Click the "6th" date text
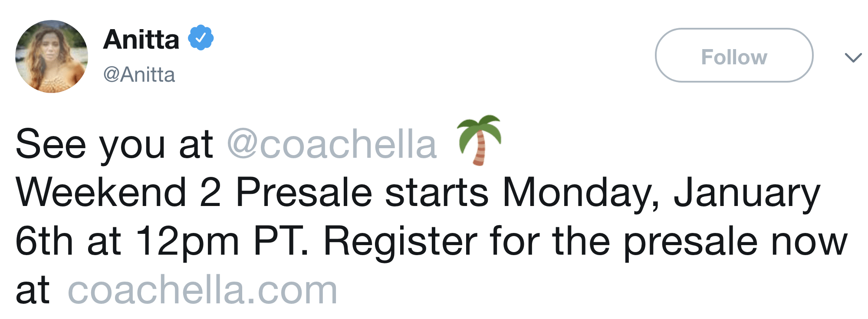Viewport: 868px width, 319px height. click(44, 242)
